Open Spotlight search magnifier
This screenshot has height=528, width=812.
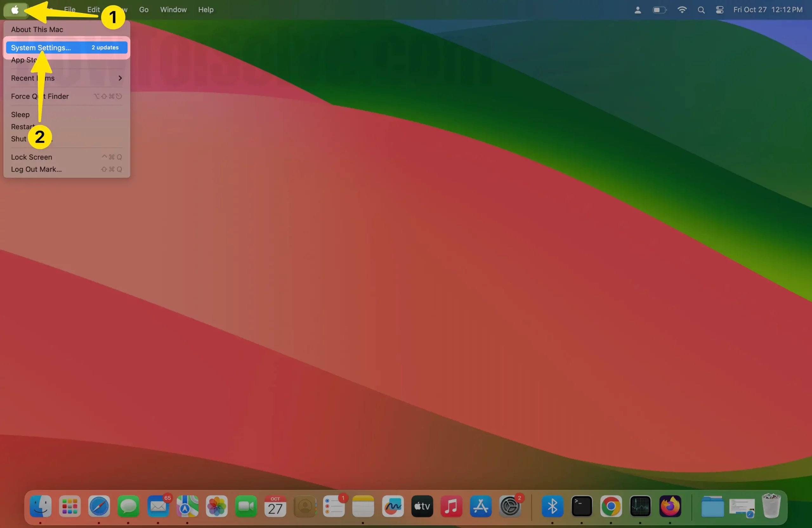click(701, 10)
